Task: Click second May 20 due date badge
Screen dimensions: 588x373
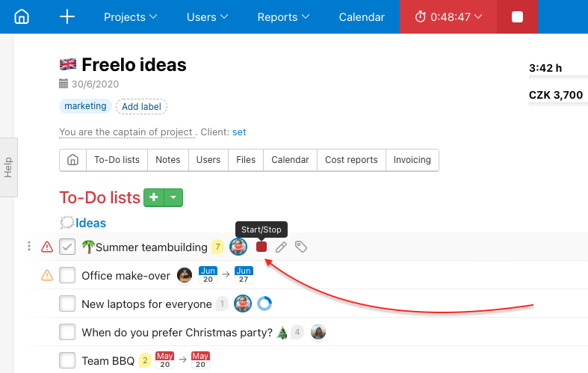Action: pos(201,360)
